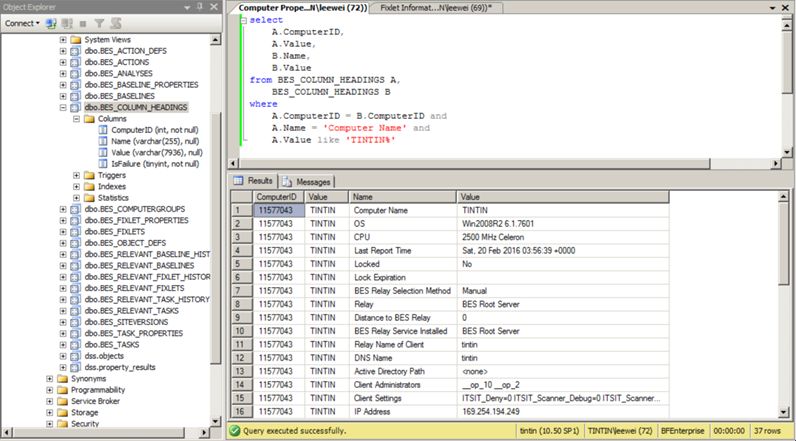The image size is (796, 441).
Task: Click the 11577043 cell in row 1
Action: point(279,210)
